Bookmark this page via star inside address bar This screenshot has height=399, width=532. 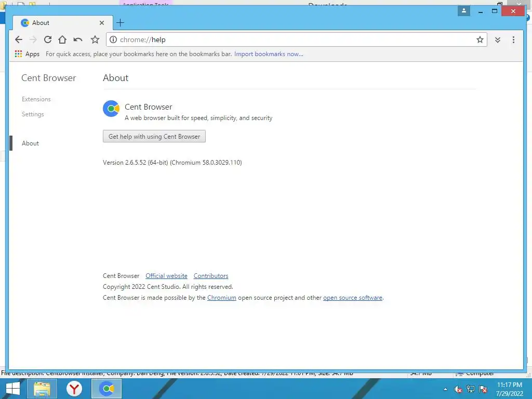pos(480,39)
